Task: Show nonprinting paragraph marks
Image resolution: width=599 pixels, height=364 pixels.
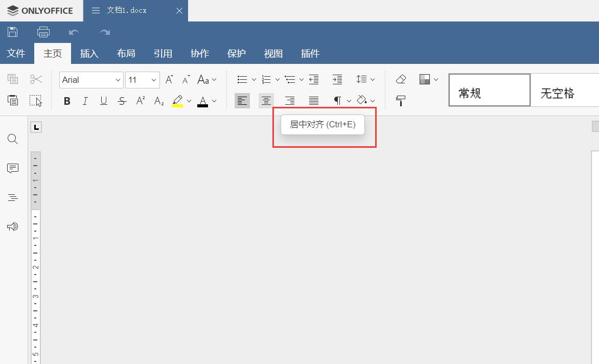Action: point(338,101)
